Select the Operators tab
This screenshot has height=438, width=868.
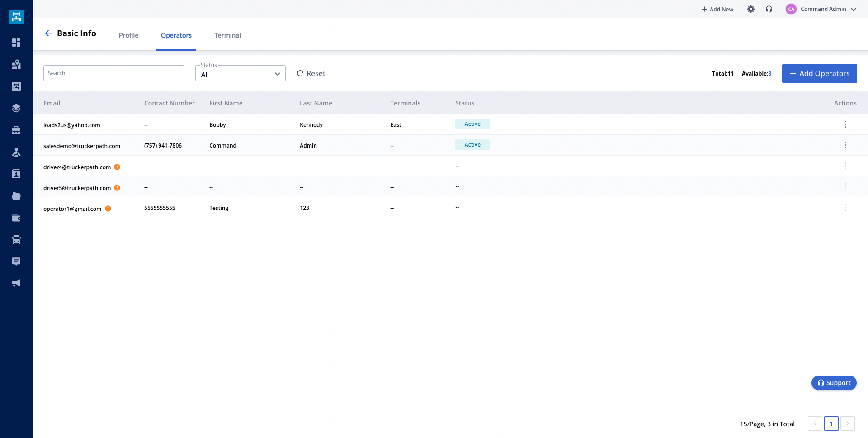176,35
